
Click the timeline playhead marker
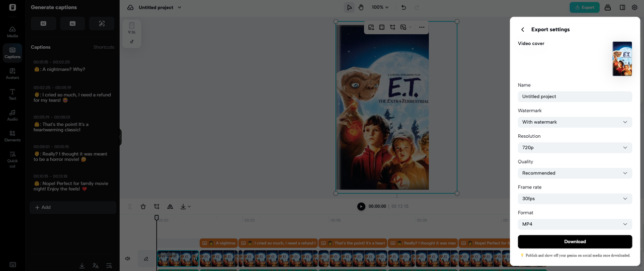tap(156, 218)
